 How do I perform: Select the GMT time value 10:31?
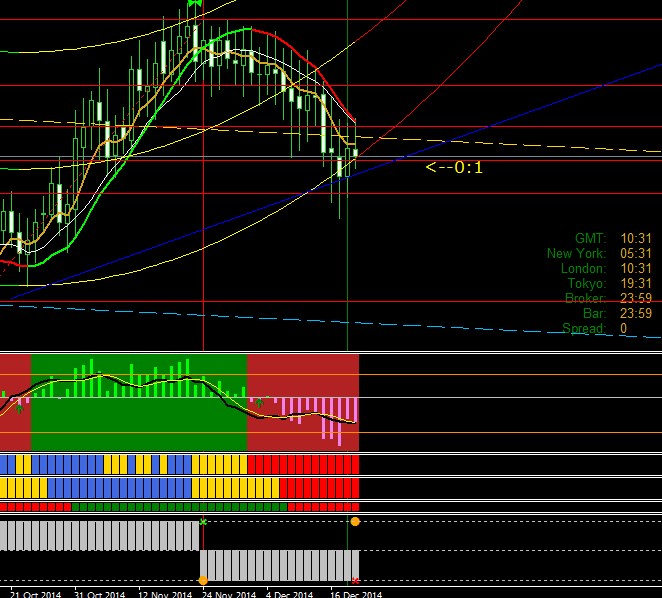click(636, 238)
